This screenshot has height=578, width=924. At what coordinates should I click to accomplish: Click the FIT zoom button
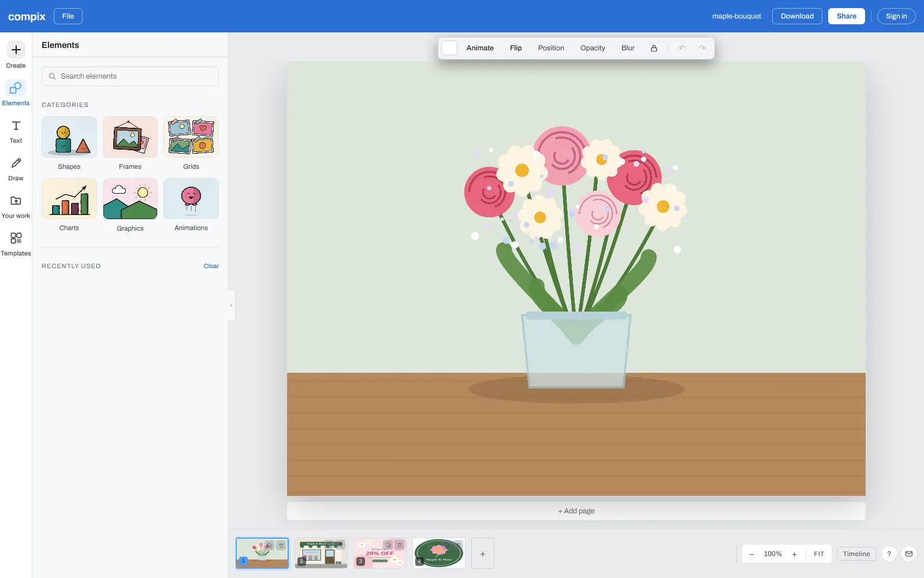point(819,554)
